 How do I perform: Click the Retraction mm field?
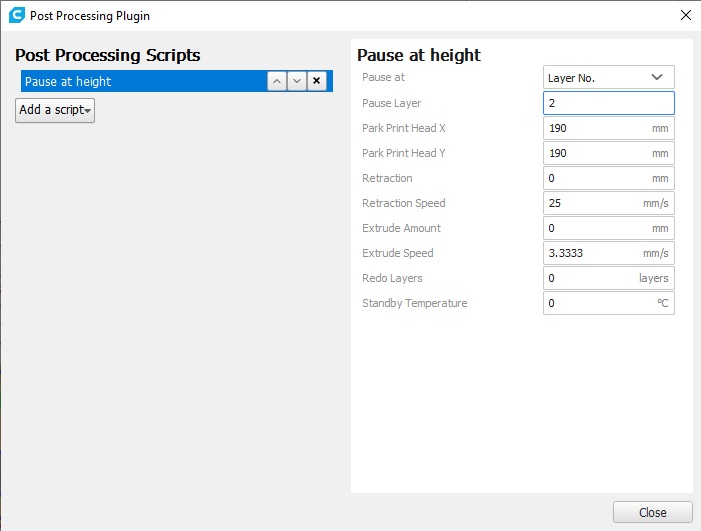point(609,178)
